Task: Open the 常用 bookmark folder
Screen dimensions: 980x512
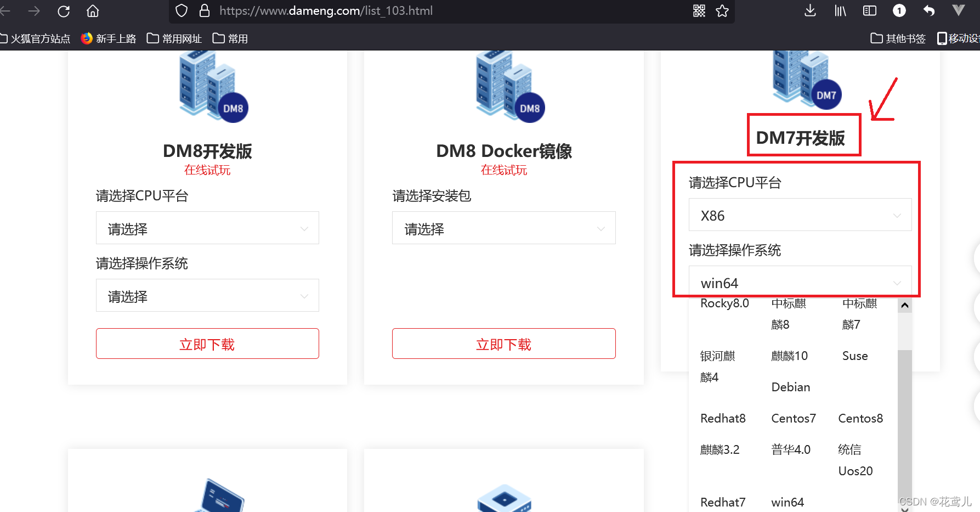Action: [x=230, y=38]
